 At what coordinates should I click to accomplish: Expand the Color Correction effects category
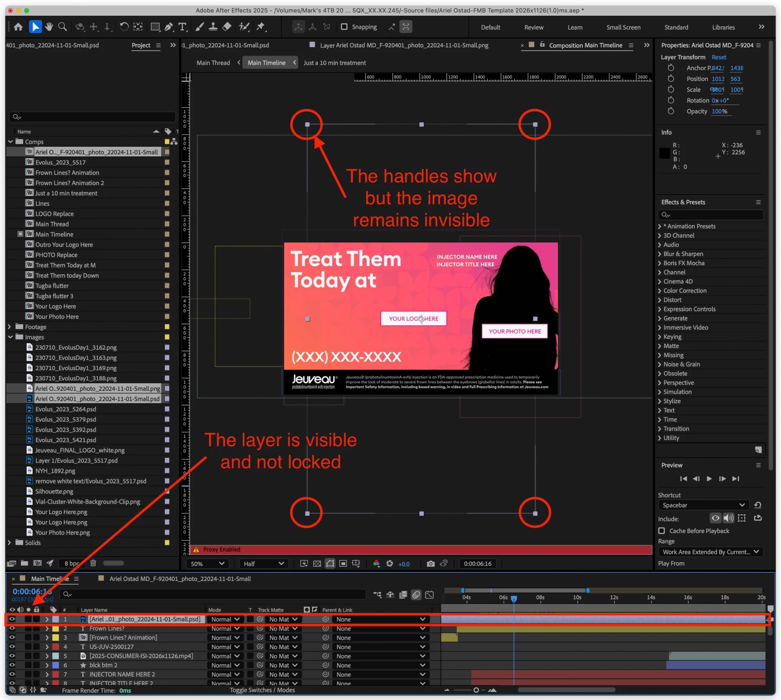(660, 291)
